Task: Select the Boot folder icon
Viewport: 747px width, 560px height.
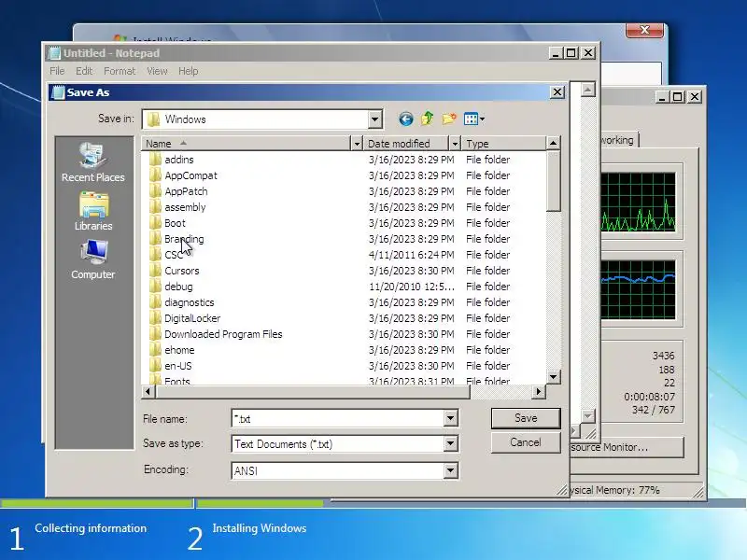Action: pos(155,223)
